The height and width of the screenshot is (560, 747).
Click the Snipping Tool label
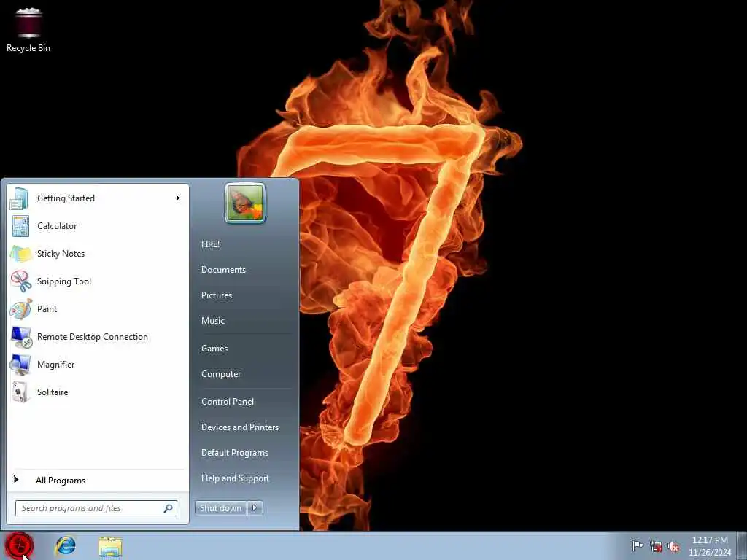64,281
